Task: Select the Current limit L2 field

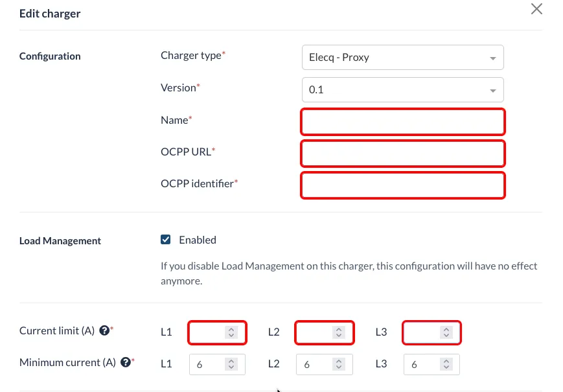Action: point(324,332)
